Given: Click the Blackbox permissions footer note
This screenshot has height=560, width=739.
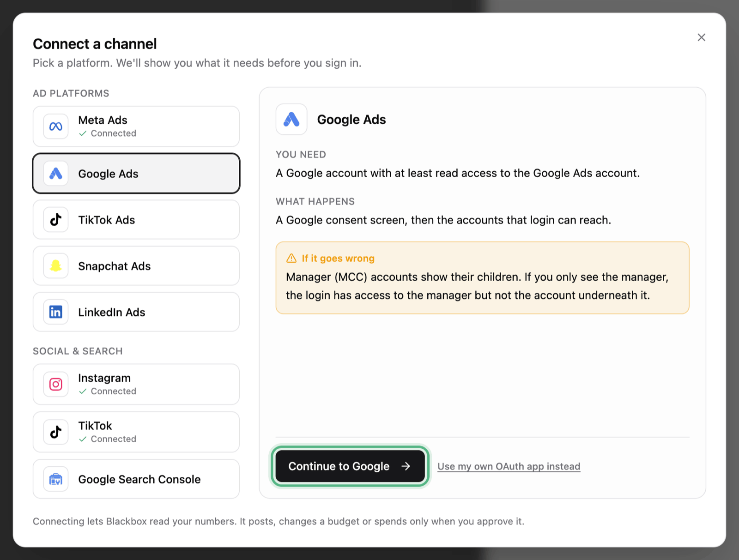Looking at the screenshot, I should (279, 521).
